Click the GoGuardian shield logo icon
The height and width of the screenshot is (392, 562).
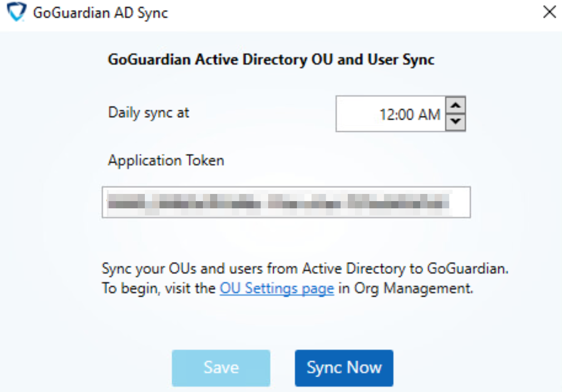(16, 12)
